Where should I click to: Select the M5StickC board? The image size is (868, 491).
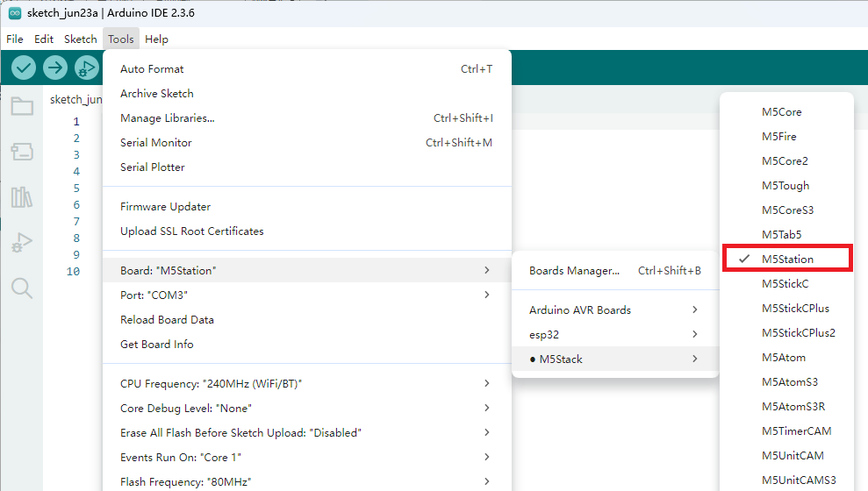point(786,284)
